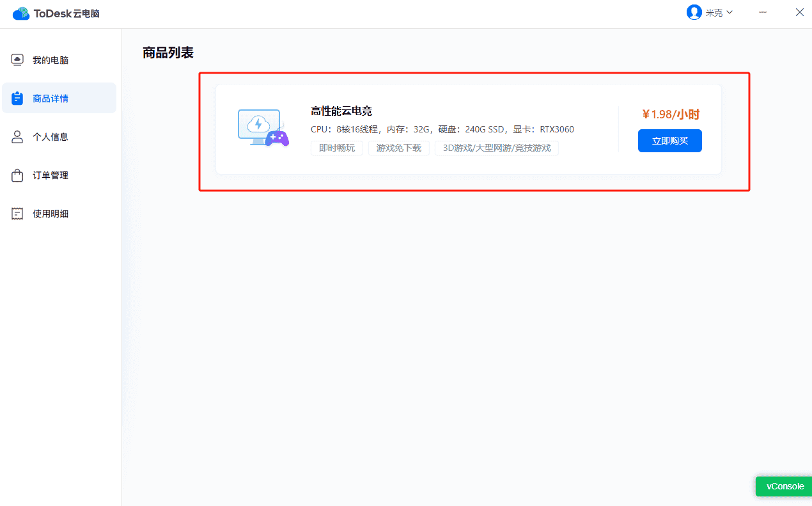
Task: Click the 即时畅玩 tag
Action: (336, 147)
